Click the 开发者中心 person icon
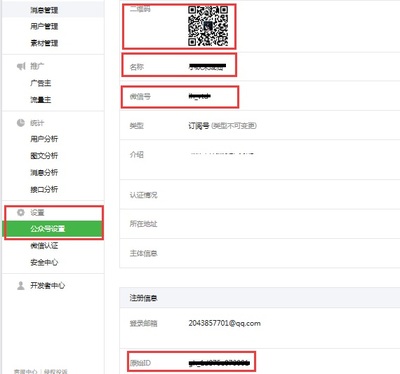 click(21, 285)
